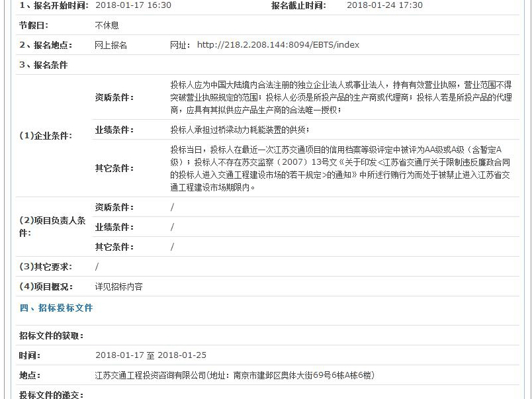This screenshot has height=399, width=532.
Task: Click the EBTS registration URL
Action: [278, 45]
